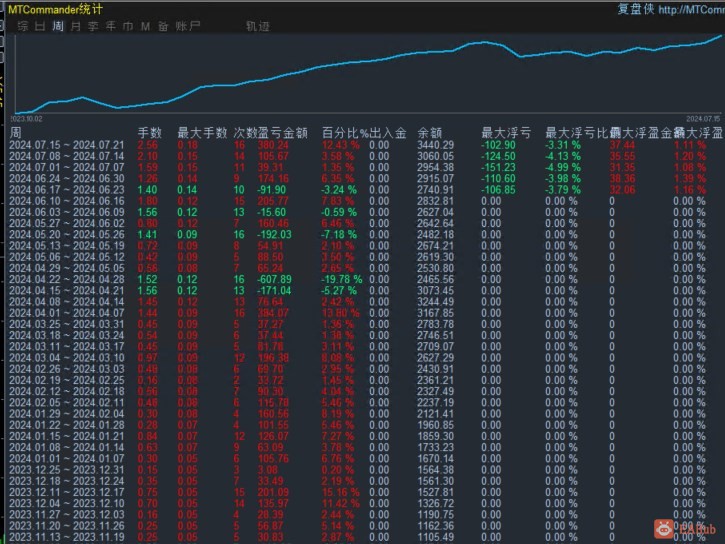Click the -4.99 % floating loss ratio

pyautogui.click(x=563, y=167)
